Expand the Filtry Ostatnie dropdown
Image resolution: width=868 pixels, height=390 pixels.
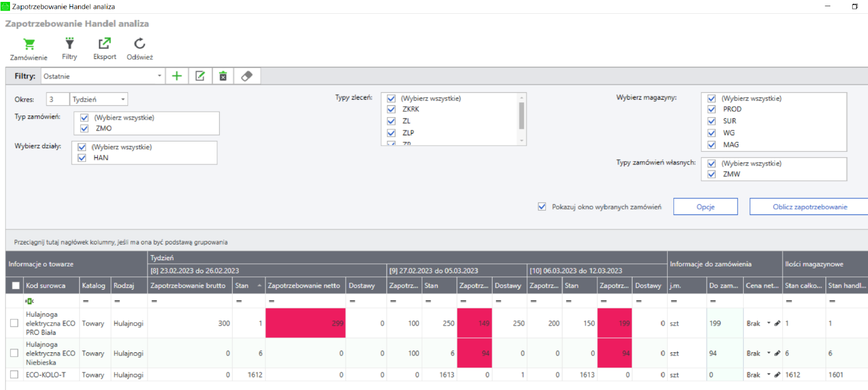(x=159, y=76)
